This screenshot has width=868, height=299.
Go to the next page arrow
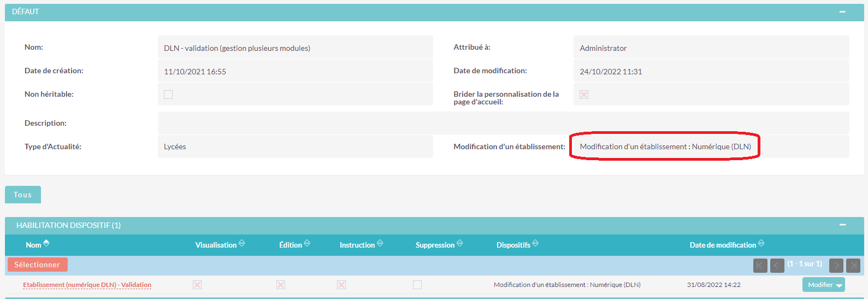point(836,266)
